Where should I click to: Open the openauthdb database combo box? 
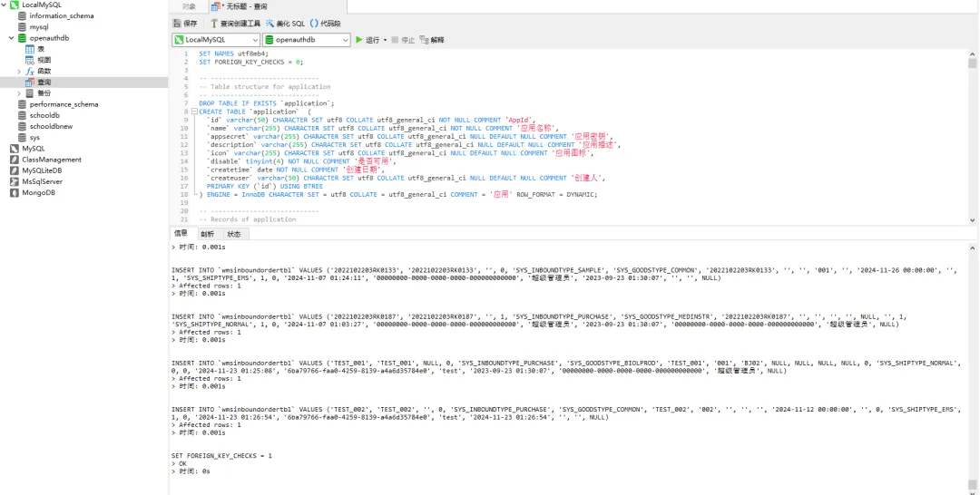click(307, 40)
